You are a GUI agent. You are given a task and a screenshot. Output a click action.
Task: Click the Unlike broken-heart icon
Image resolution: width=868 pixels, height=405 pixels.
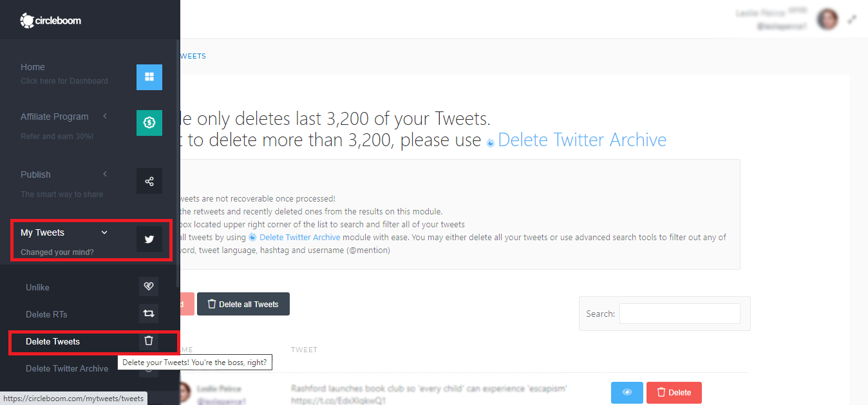tap(149, 287)
